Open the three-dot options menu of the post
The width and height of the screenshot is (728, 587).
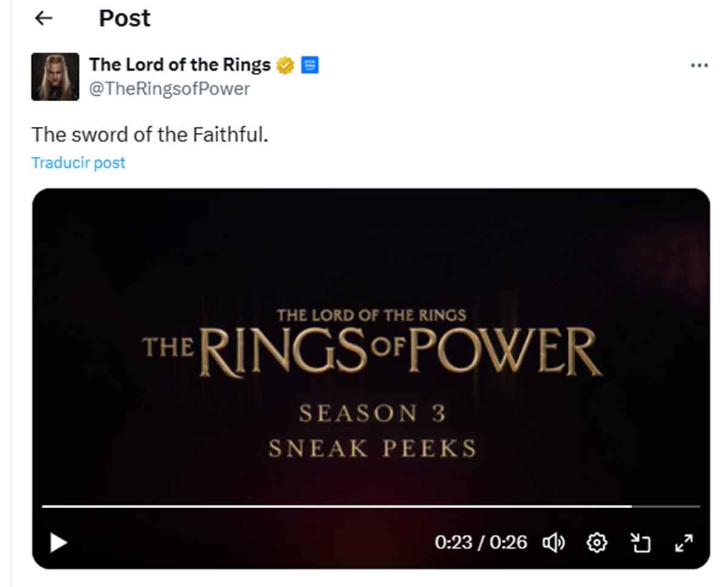tap(699, 65)
